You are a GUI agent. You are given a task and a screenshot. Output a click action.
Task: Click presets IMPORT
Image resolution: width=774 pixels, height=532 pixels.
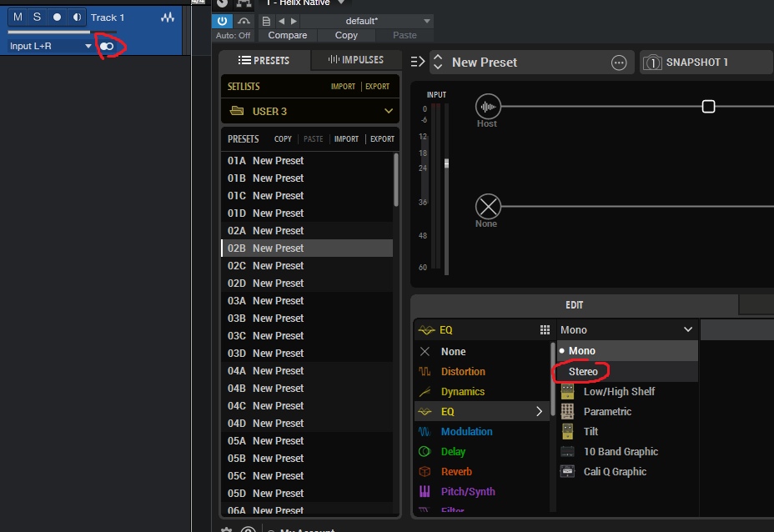[346, 139]
